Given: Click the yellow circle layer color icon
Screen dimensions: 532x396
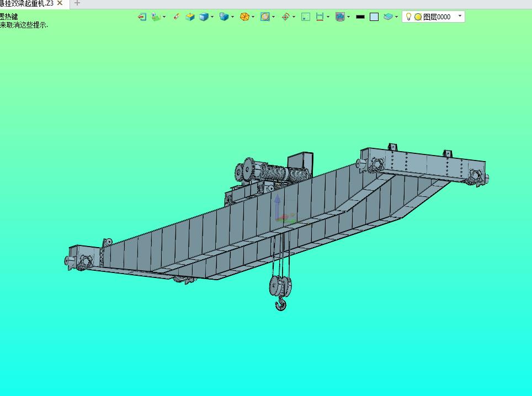Looking at the screenshot, I should pos(418,17).
